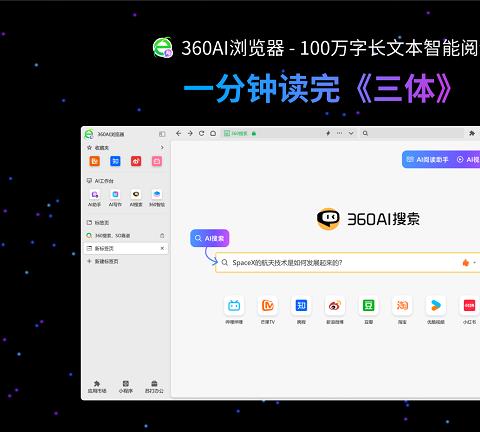Open the Bilibili shortcut icon

pos(234,305)
